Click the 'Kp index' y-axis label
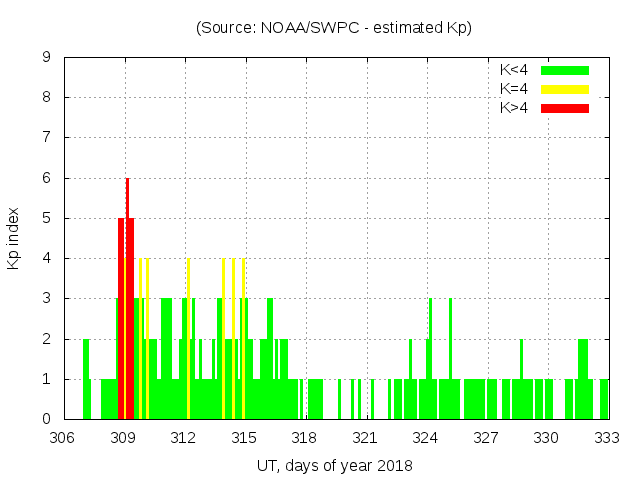 pyautogui.click(x=14, y=238)
